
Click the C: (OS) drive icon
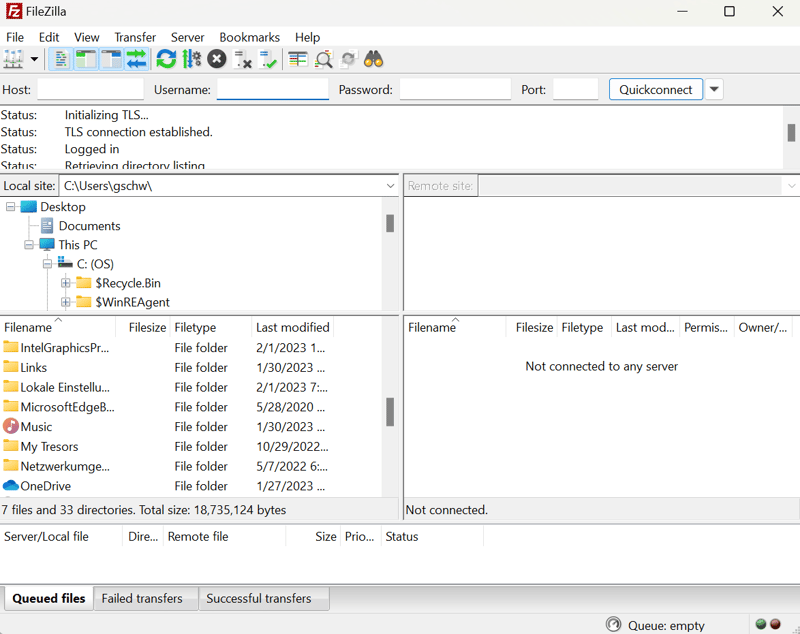click(x=65, y=263)
